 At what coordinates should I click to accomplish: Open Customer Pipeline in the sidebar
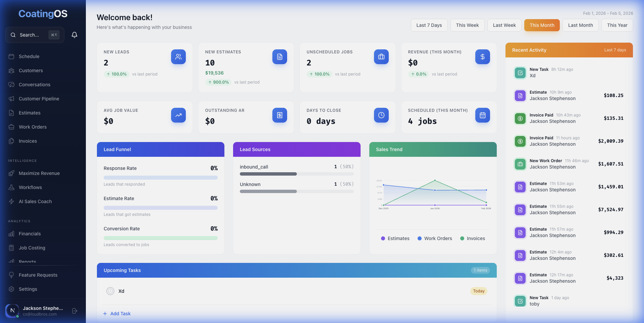click(x=39, y=99)
